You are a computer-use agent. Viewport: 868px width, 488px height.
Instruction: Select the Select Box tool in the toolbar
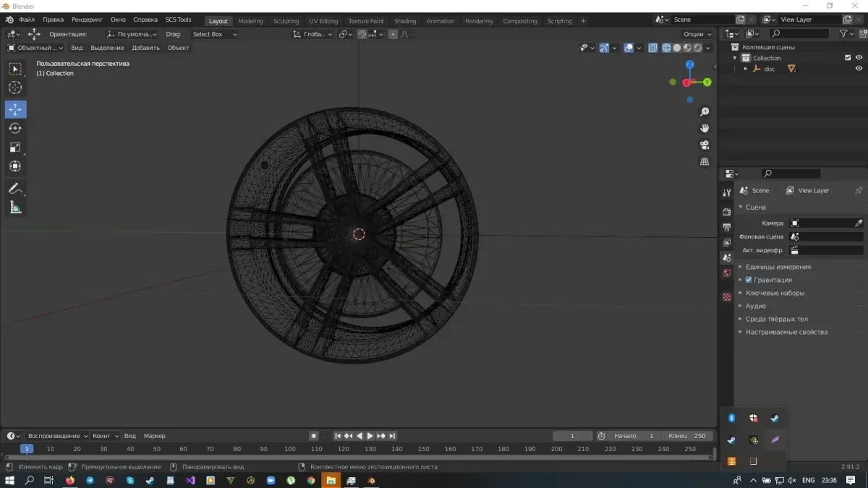pos(15,69)
